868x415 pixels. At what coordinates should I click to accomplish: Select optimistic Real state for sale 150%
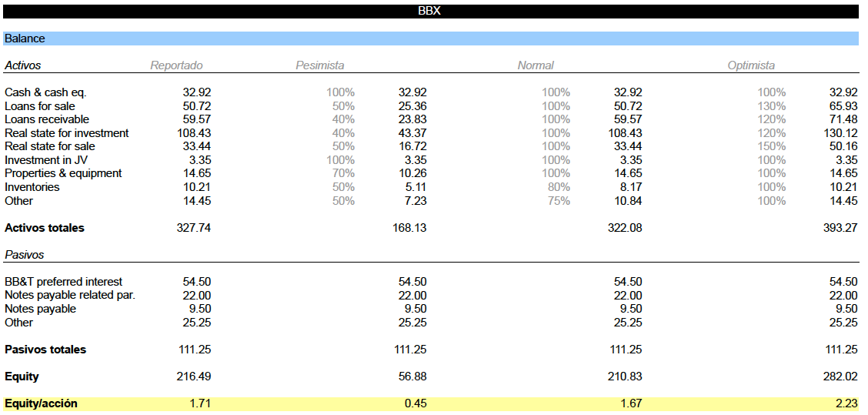pos(772,146)
